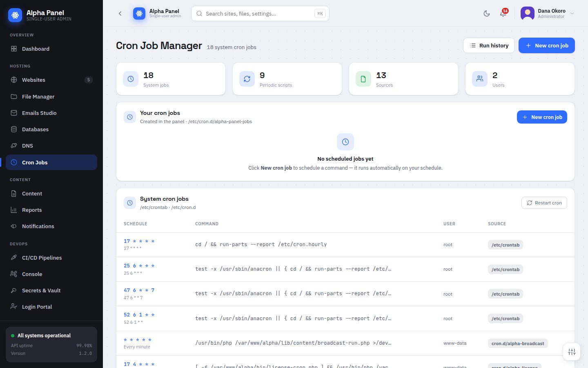Select schedule 25 6 * * * row
This screenshot has width=588, height=368.
[x=345, y=269]
